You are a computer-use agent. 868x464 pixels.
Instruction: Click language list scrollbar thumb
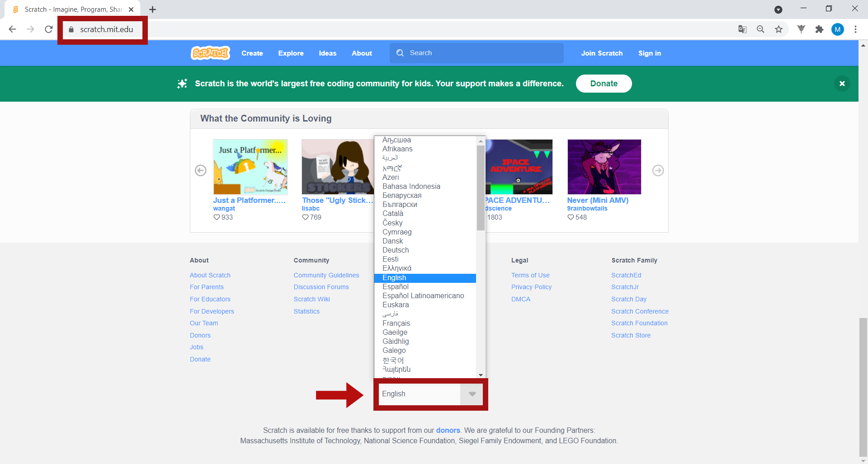(481, 187)
